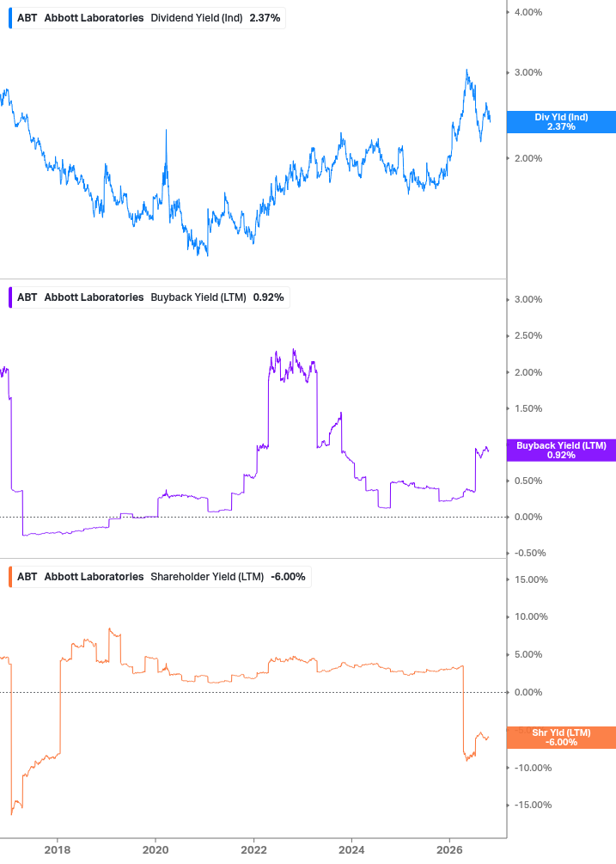The height and width of the screenshot is (864, 616).
Task: Click the 2018 label on the time axis
Action: (x=58, y=849)
